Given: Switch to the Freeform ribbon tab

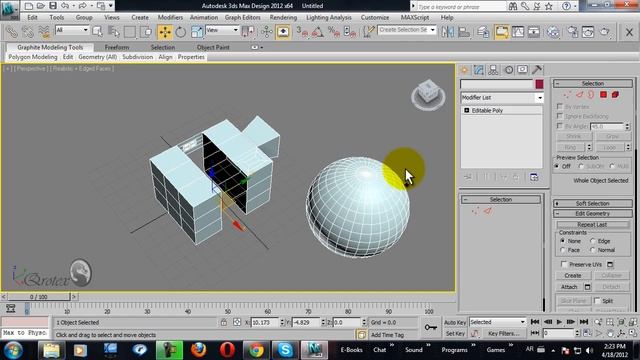Looking at the screenshot, I should 117,47.
